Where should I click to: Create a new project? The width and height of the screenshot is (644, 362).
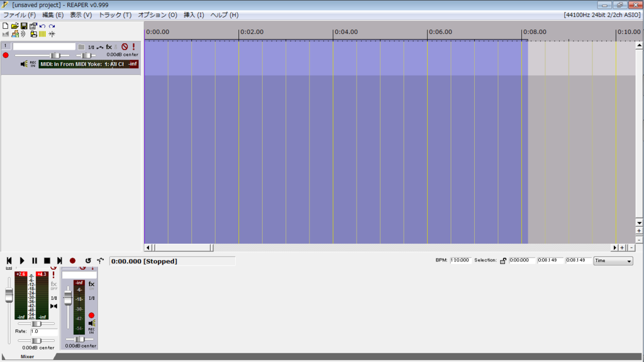point(5,26)
